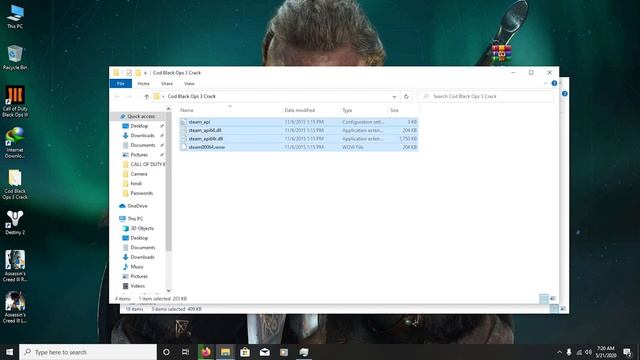Select the steam00064.wow file
This screenshot has width=640, height=360.
299,147
